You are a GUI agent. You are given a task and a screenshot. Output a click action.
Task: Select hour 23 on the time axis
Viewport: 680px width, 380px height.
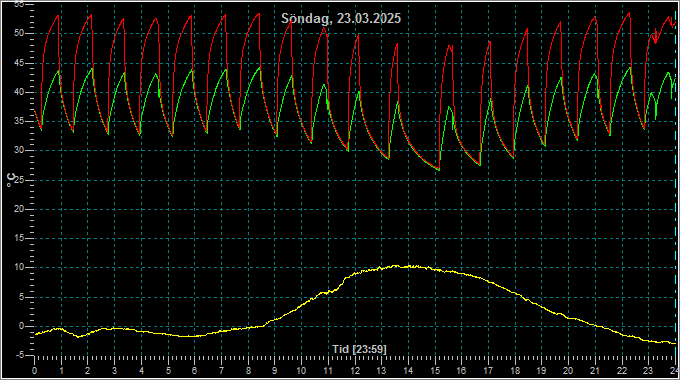tap(648, 371)
